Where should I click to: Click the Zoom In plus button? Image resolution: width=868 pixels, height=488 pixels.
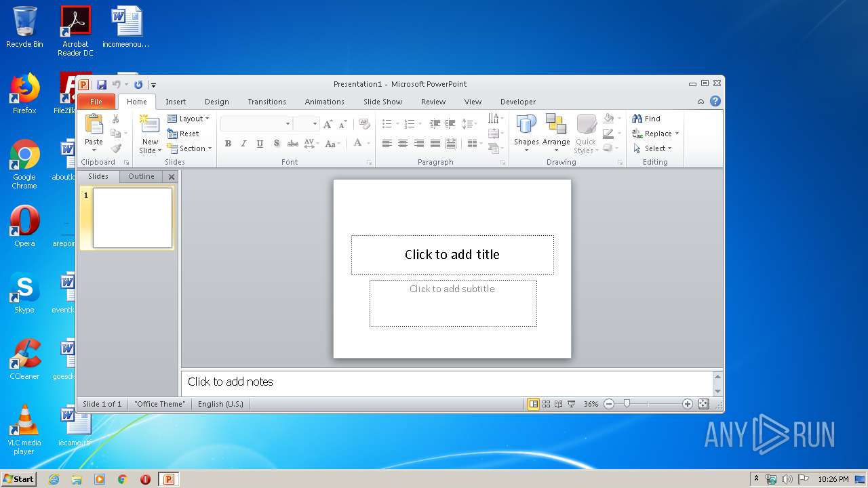click(688, 404)
